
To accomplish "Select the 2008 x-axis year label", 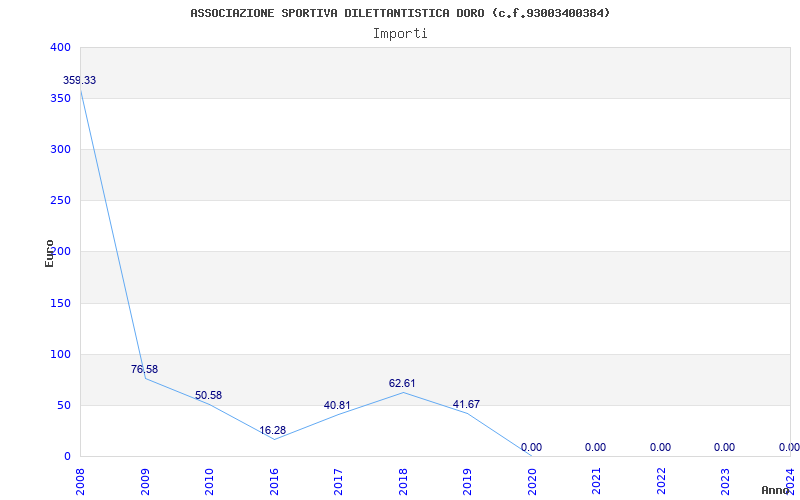I will tap(80, 482).
